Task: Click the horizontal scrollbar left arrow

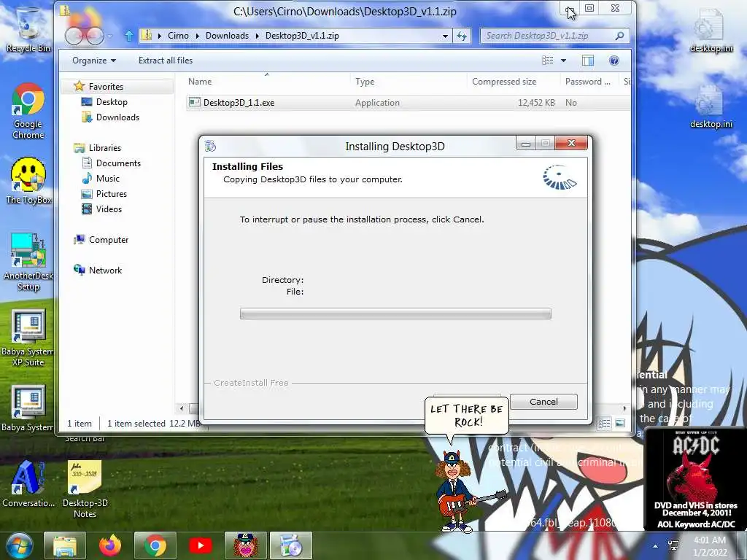Action: click(x=181, y=408)
